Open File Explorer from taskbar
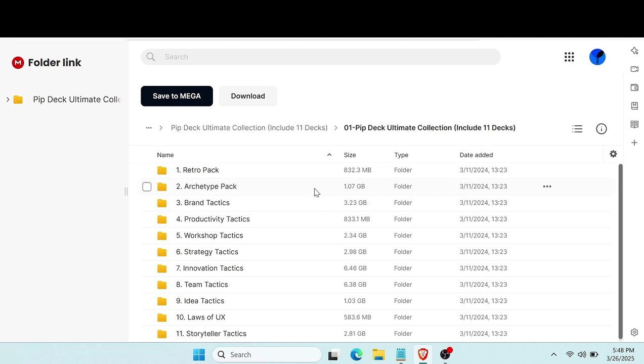The width and height of the screenshot is (644, 364). coord(378,355)
